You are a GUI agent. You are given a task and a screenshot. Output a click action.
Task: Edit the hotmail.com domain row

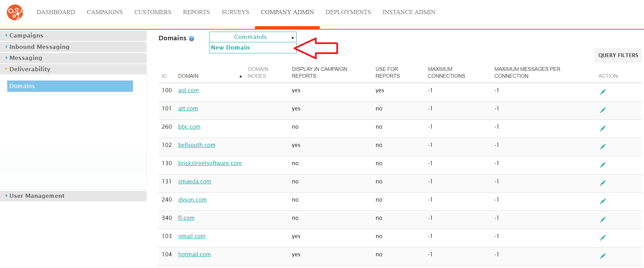click(603, 256)
